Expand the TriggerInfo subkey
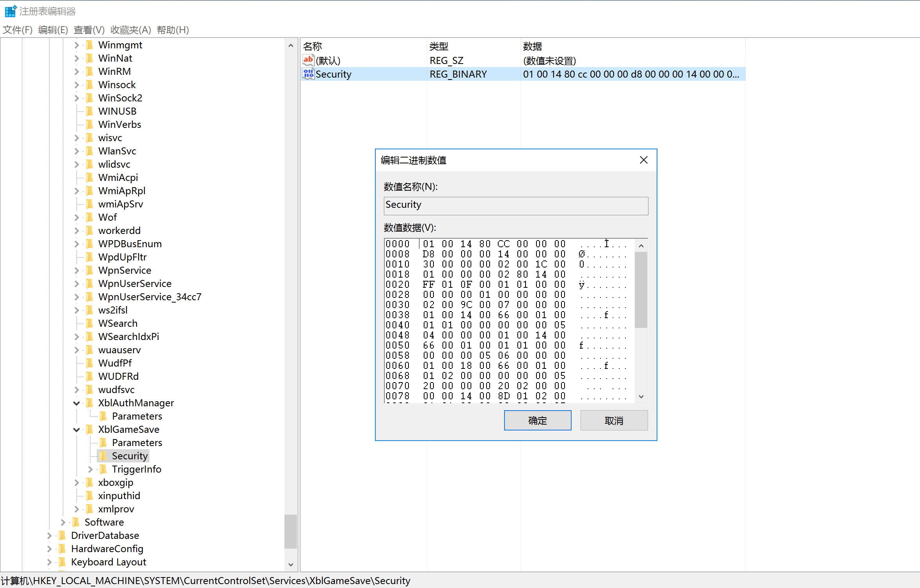The width and height of the screenshot is (920, 588). point(90,469)
